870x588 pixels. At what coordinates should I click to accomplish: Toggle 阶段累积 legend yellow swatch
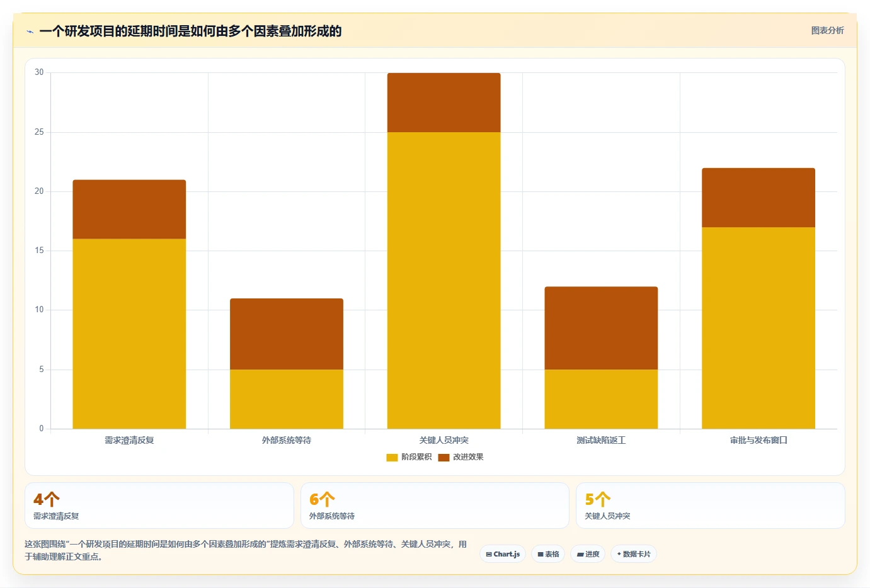pos(392,457)
